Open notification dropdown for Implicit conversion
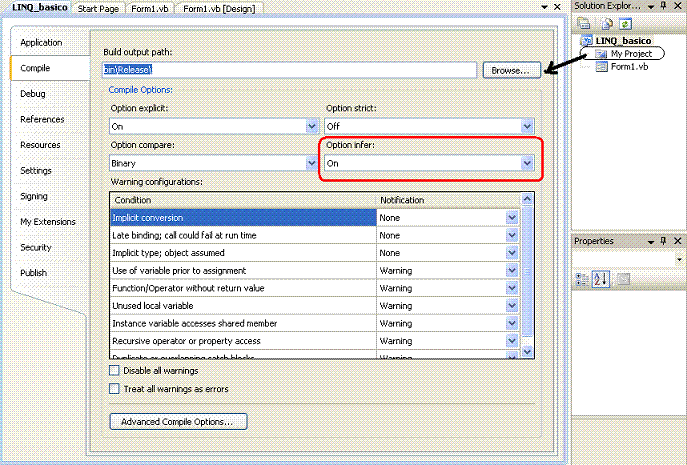Image resolution: width=687 pixels, height=465 pixels. 512,218
